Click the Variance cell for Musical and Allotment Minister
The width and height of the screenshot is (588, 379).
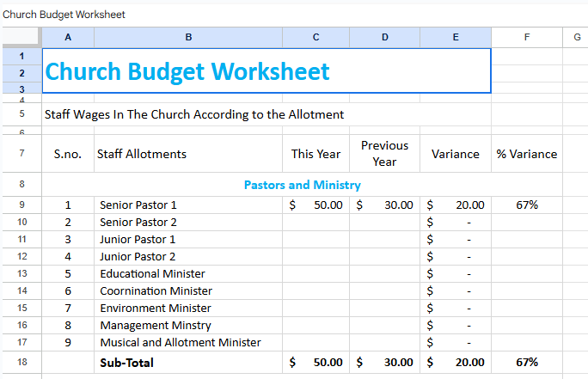click(x=456, y=343)
